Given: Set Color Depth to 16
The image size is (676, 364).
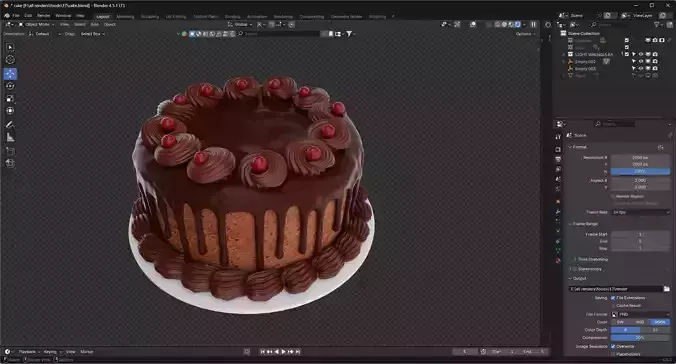Looking at the screenshot, I should [655, 330].
